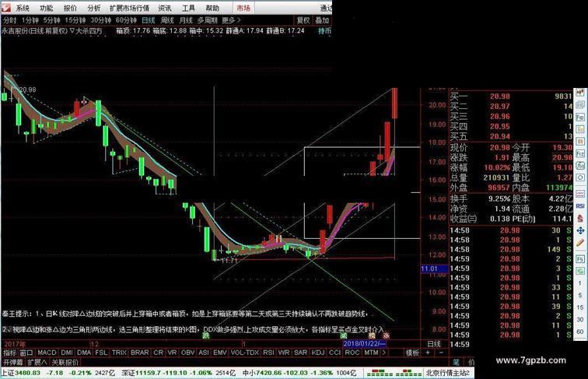
Task: Click the 市场 button in the title bar
Action: click(243, 8)
